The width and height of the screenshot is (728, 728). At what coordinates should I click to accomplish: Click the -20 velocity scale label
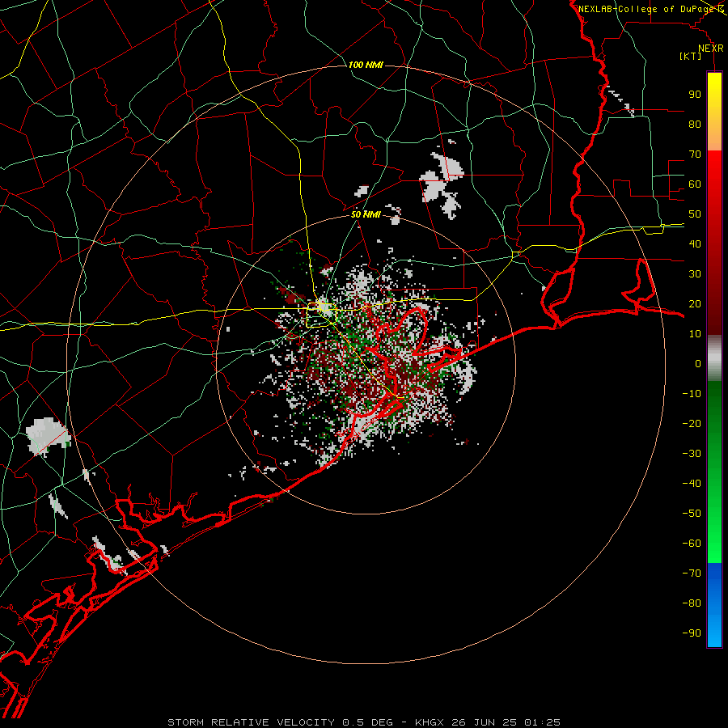(x=692, y=423)
